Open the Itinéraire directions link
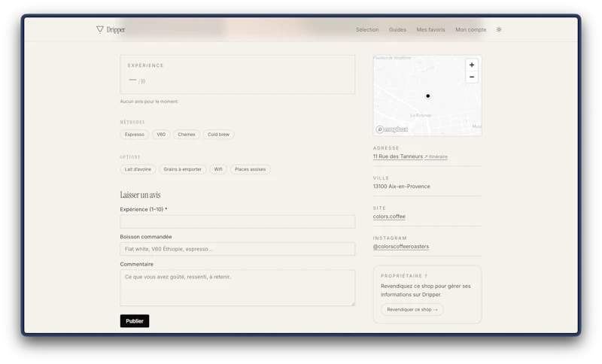602x364 pixels. pos(436,157)
